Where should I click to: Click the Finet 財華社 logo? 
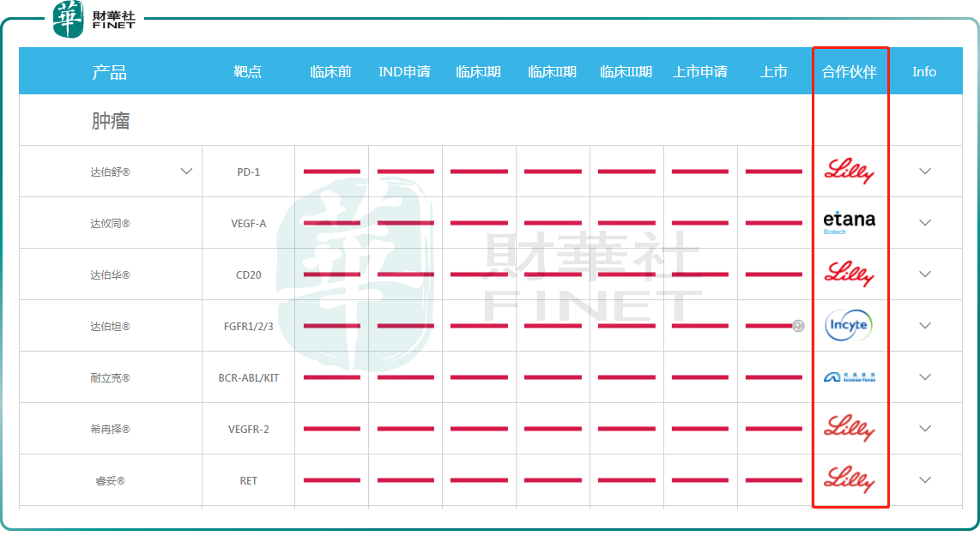pos(94,19)
